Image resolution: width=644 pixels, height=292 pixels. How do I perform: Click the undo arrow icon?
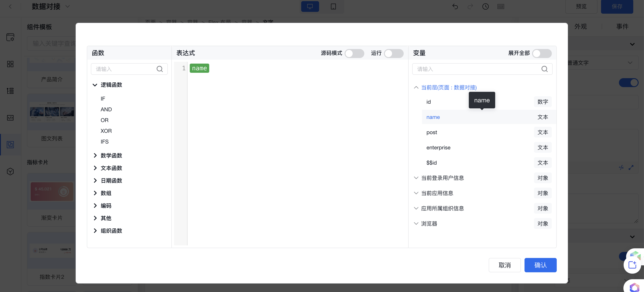tap(455, 6)
